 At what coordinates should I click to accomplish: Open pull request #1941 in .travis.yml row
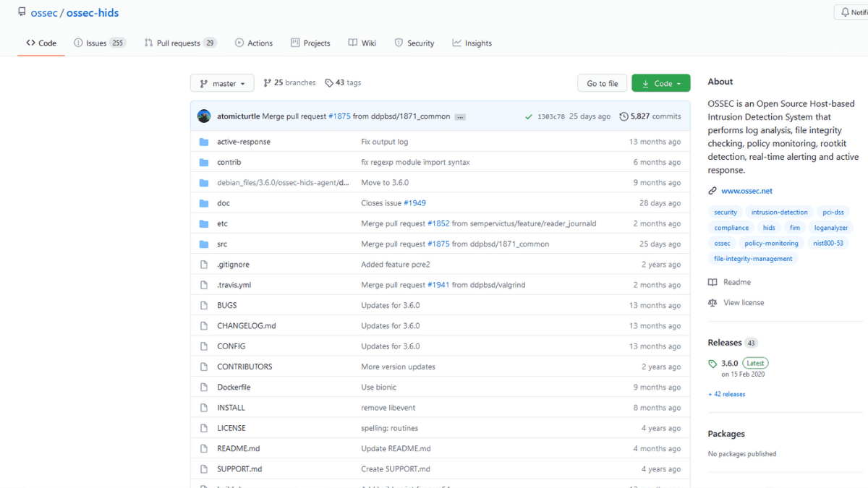pyautogui.click(x=438, y=285)
